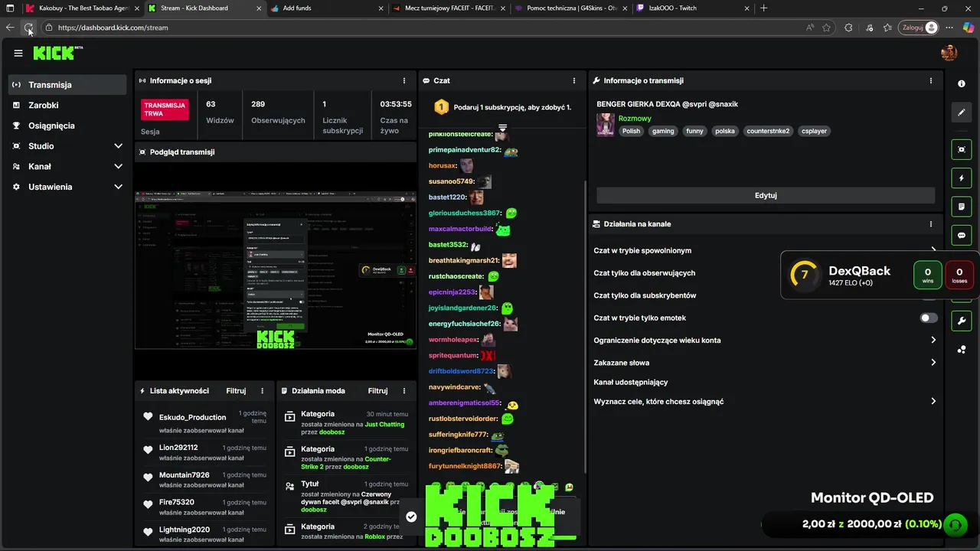Click the Edytuj button
Viewport: 980px width, 551px height.
pyautogui.click(x=766, y=195)
